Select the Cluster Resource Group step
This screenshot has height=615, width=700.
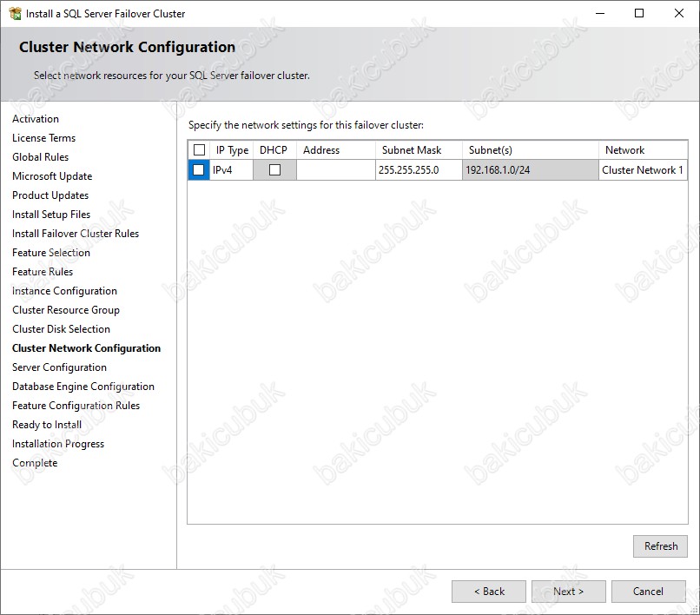pos(66,310)
